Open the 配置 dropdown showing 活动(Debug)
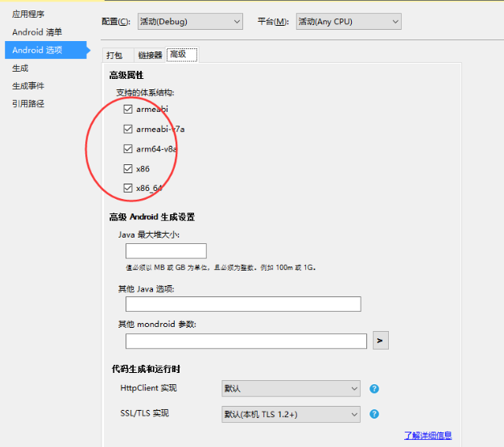504x447 pixels. point(190,22)
